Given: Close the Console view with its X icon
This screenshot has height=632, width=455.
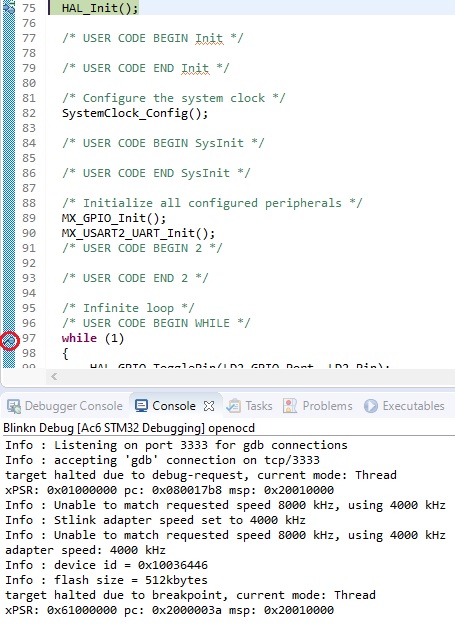Looking at the screenshot, I should [x=209, y=406].
